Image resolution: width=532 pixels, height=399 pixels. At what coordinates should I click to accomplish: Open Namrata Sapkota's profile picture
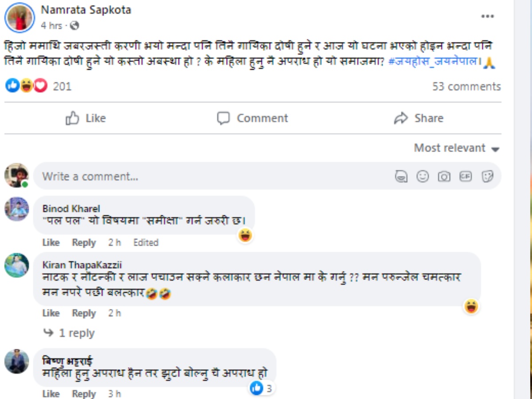20,17
